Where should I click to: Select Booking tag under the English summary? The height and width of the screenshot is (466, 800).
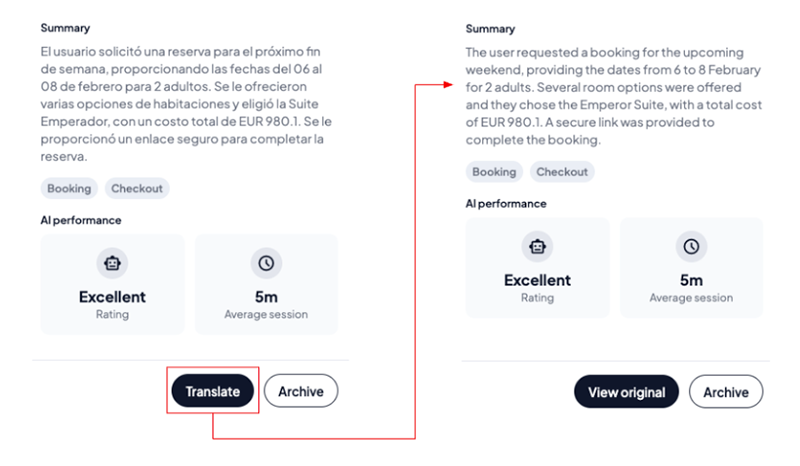(494, 172)
